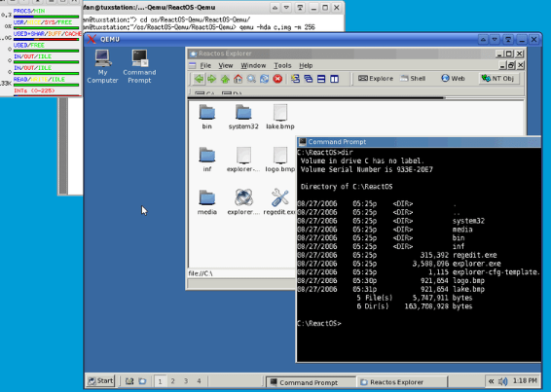Click the red stop icon
This screenshot has width=551, height=392.
[277, 79]
